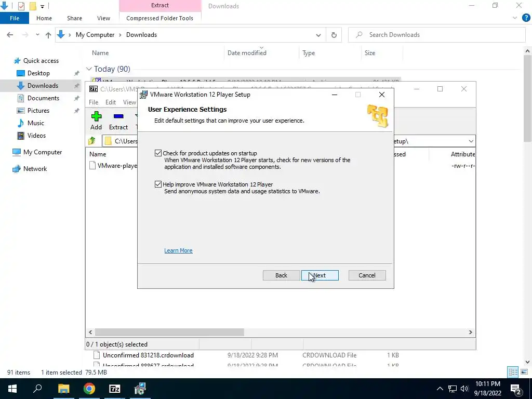The image size is (532, 399).
Task: Click the 7-Zip scroll right arrow
Action: click(470, 332)
